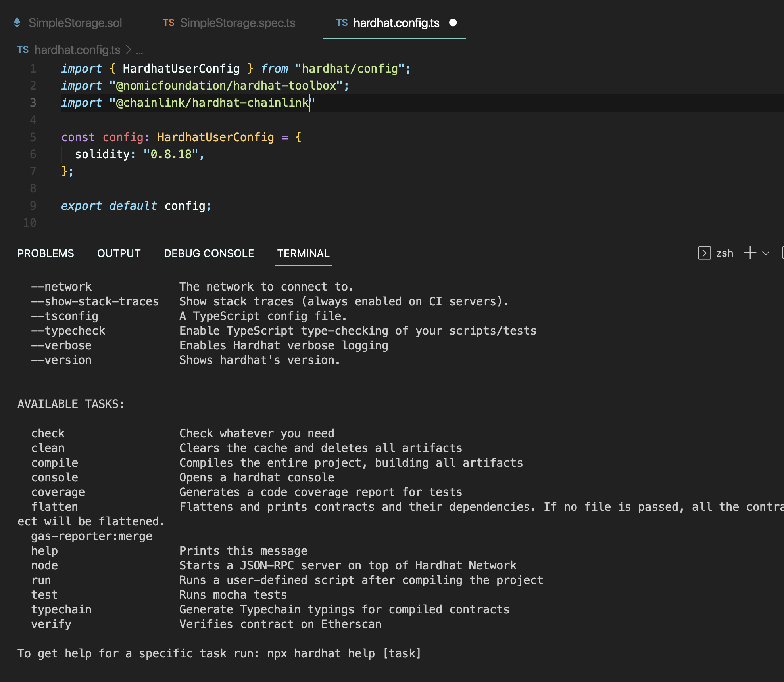
Task: Switch to the SimpleStorage.spec.ts editor tab
Action: click(x=237, y=23)
